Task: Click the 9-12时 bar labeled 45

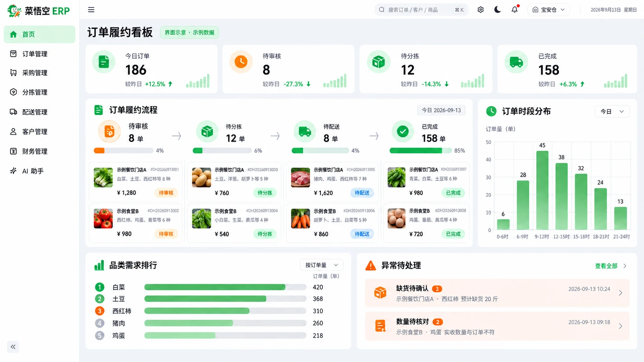Action: (542, 190)
